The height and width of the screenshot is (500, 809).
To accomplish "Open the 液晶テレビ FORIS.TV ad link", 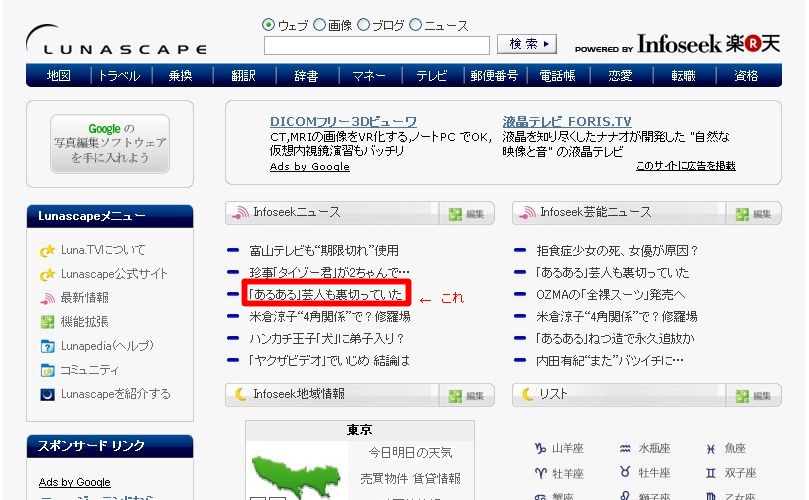I will pyautogui.click(x=567, y=122).
